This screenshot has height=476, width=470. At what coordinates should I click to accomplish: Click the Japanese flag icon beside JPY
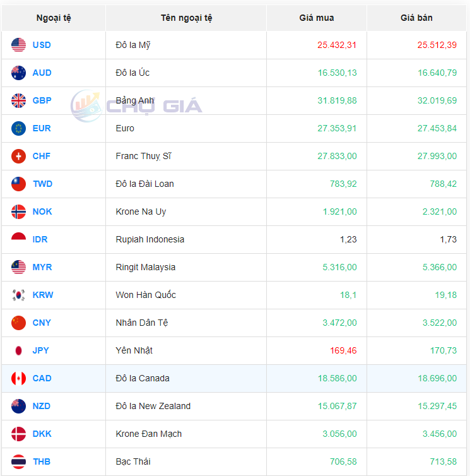(19, 350)
